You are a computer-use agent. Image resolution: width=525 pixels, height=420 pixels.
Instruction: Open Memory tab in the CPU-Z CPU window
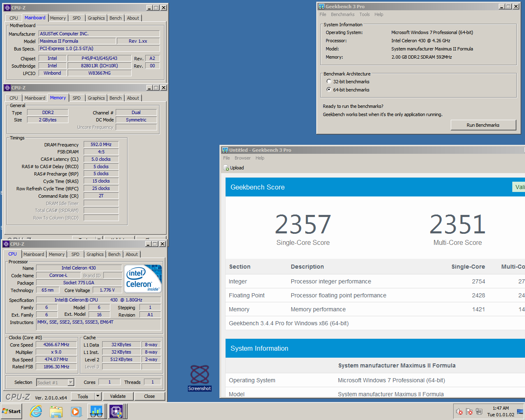point(57,254)
